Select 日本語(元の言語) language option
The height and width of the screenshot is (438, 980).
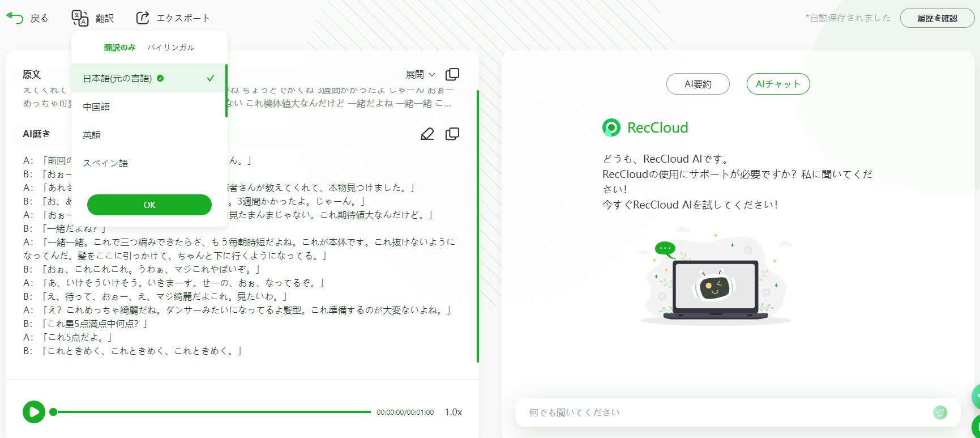coord(148,78)
